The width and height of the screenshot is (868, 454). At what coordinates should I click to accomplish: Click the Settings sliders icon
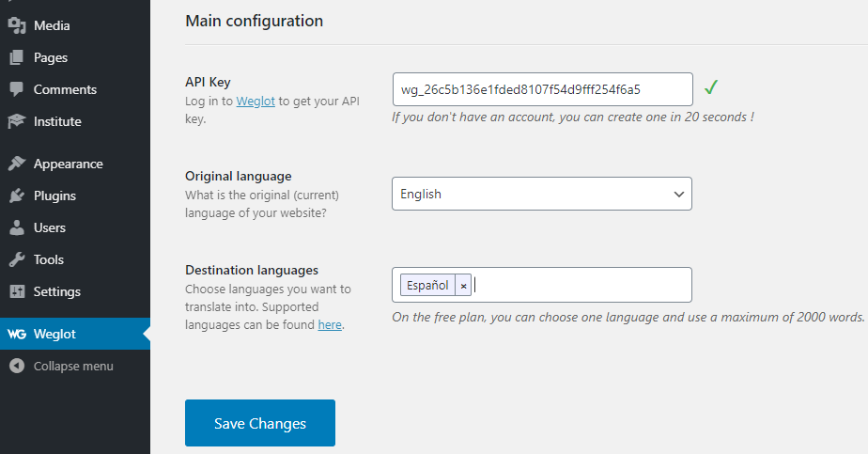tap(16, 291)
